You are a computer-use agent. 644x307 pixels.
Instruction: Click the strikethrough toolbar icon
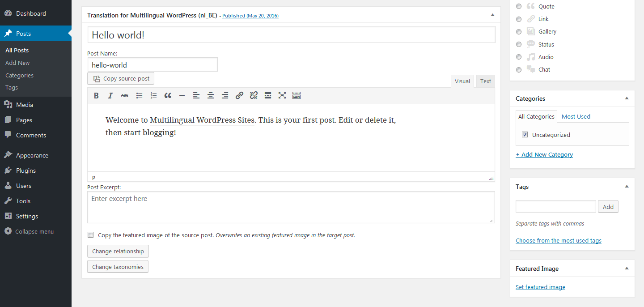pos(125,95)
